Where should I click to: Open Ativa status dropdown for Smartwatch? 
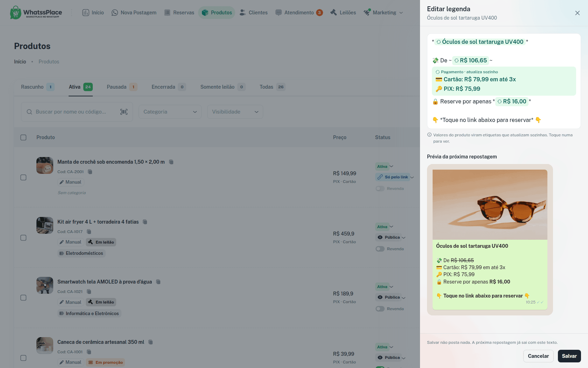coord(385,287)
